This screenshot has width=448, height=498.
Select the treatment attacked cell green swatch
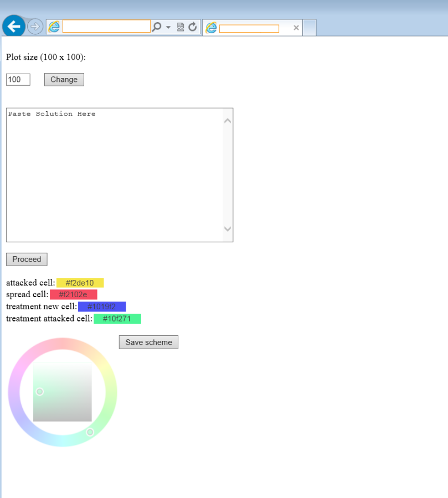coord(117,319)
